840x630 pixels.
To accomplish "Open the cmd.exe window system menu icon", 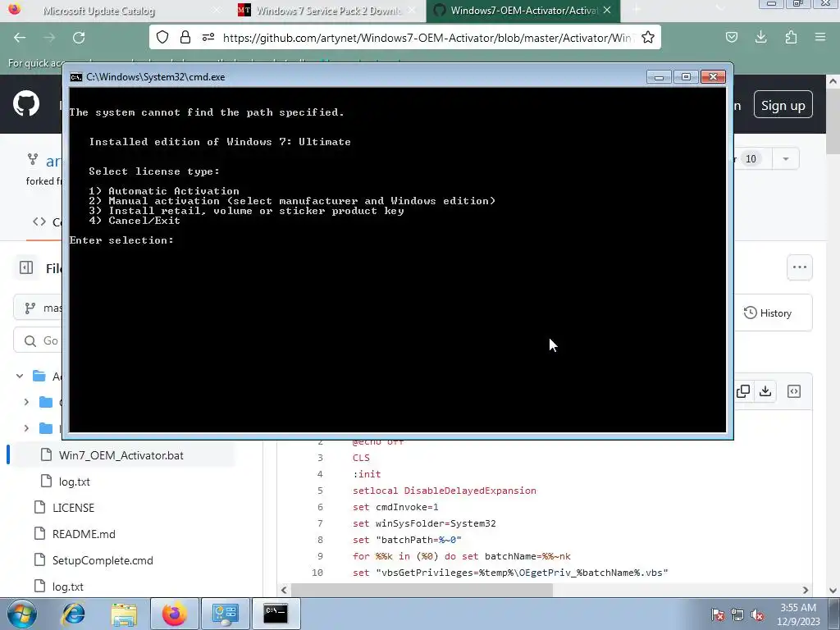I will click(x=76, y=76).
